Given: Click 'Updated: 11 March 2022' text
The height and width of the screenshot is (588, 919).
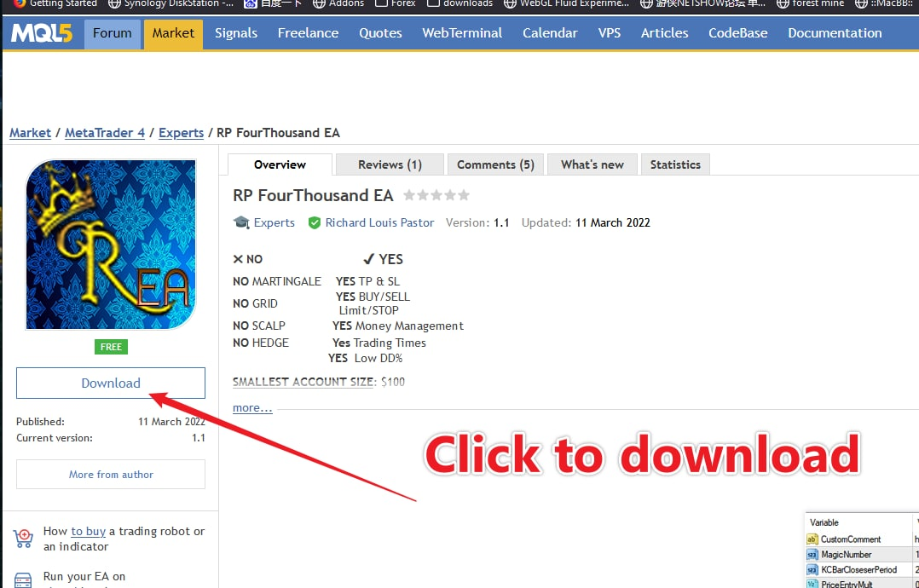Looking at the screenshot, I should point(586,223).
